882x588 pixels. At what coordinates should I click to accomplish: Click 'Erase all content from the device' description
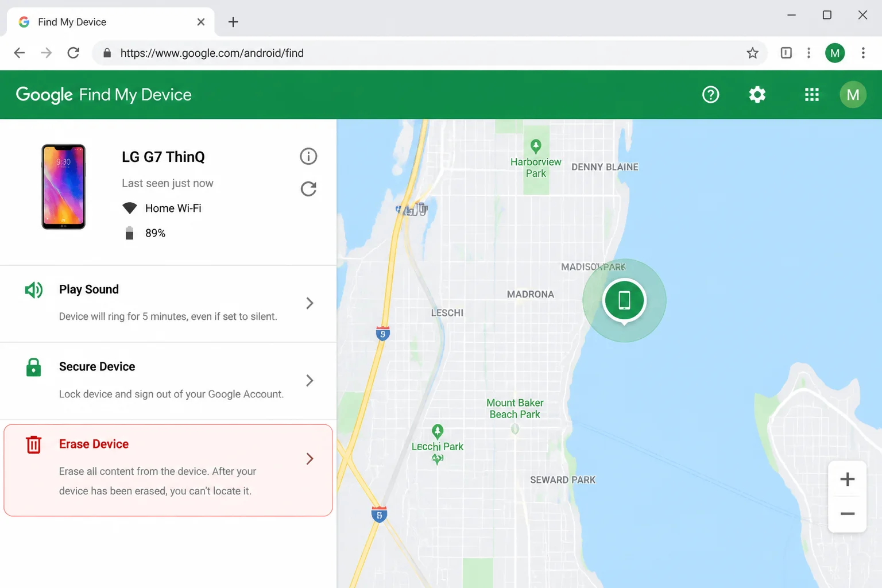tap(157, 481)
